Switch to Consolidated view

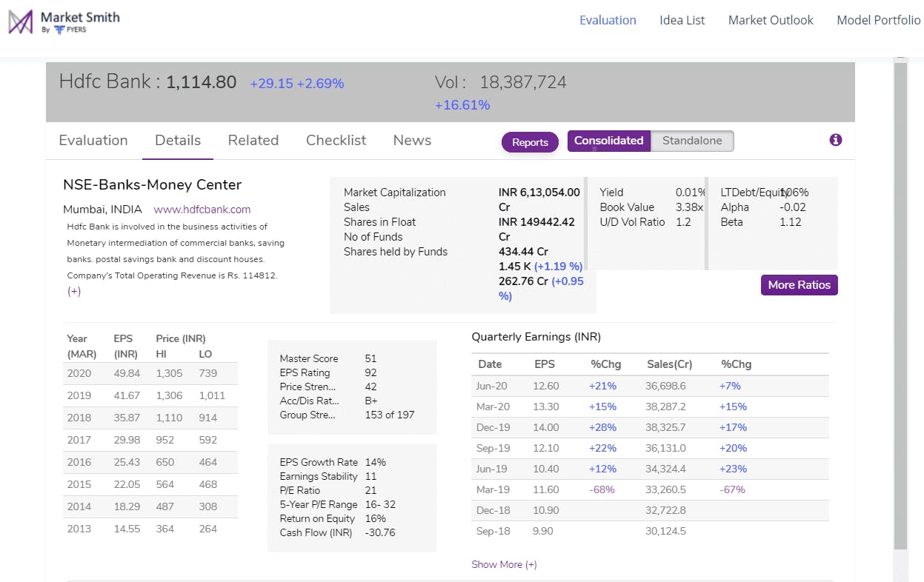[x=609, y=141]
